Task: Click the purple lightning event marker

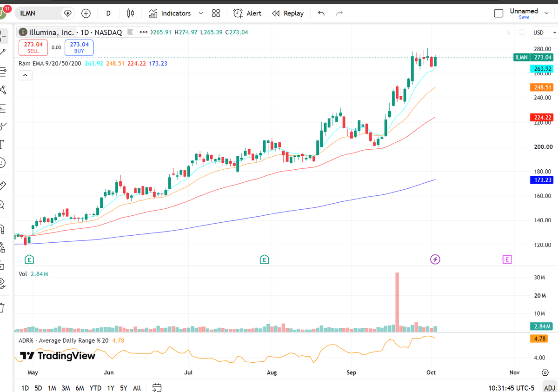Action: (435, 259)
